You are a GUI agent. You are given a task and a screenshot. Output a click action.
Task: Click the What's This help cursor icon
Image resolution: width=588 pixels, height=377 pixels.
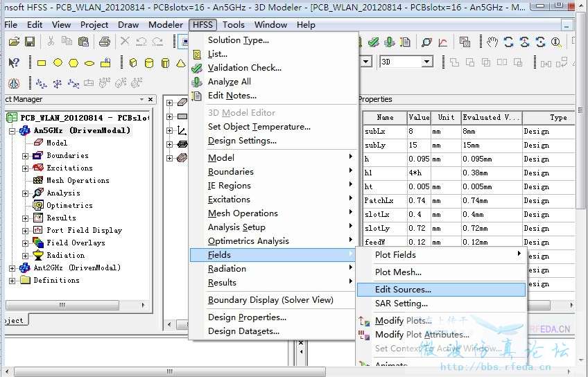coord(14,62)
